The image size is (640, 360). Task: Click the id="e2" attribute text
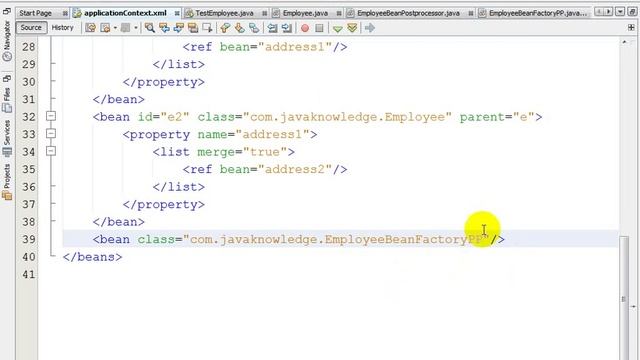pos(163,117)
